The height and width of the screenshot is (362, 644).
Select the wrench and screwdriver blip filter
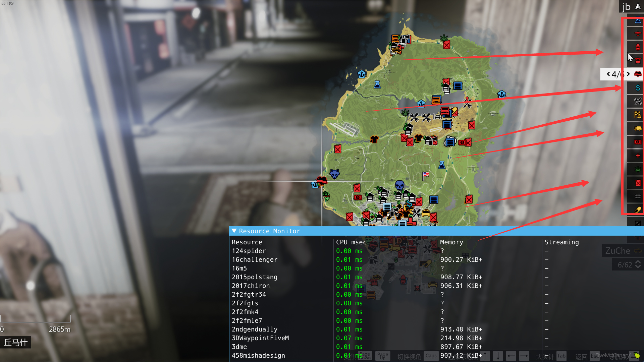[638, 101]
